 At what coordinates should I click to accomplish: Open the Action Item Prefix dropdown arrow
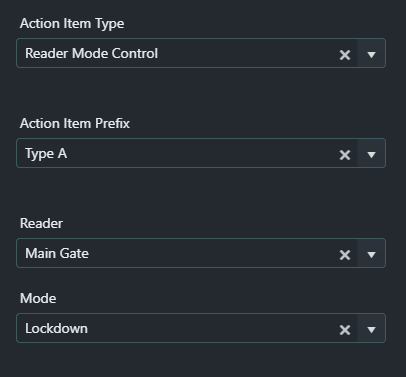click(371, 154)
